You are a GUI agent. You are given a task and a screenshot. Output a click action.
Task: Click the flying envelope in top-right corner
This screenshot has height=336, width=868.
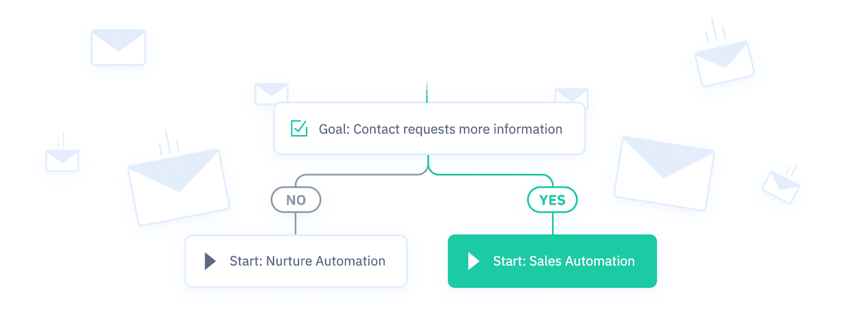[x=725, y=64]
